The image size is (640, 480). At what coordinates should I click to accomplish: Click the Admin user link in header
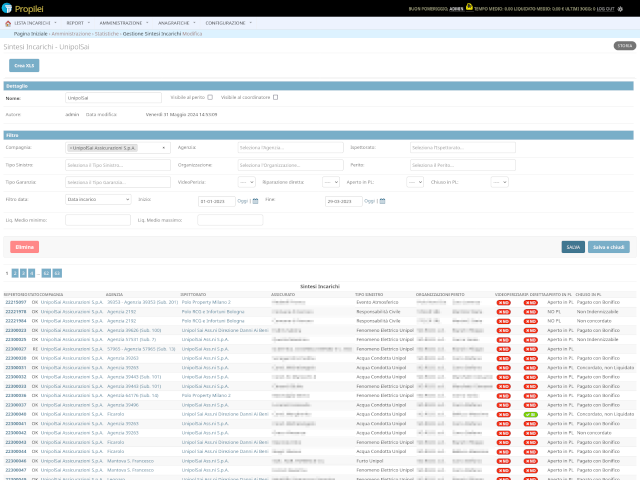456,9
